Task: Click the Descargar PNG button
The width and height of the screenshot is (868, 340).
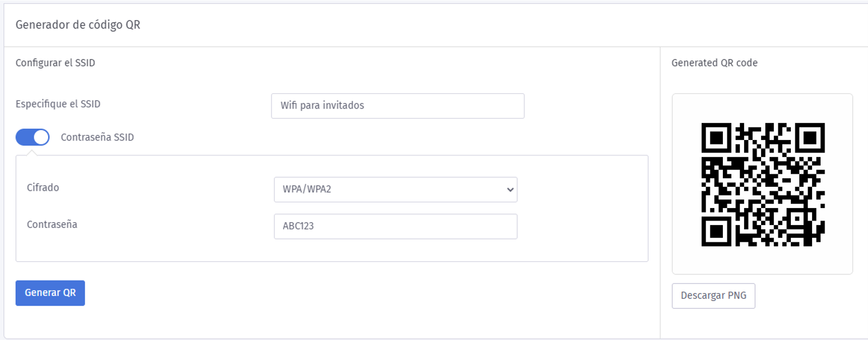Action: [713, 295]
